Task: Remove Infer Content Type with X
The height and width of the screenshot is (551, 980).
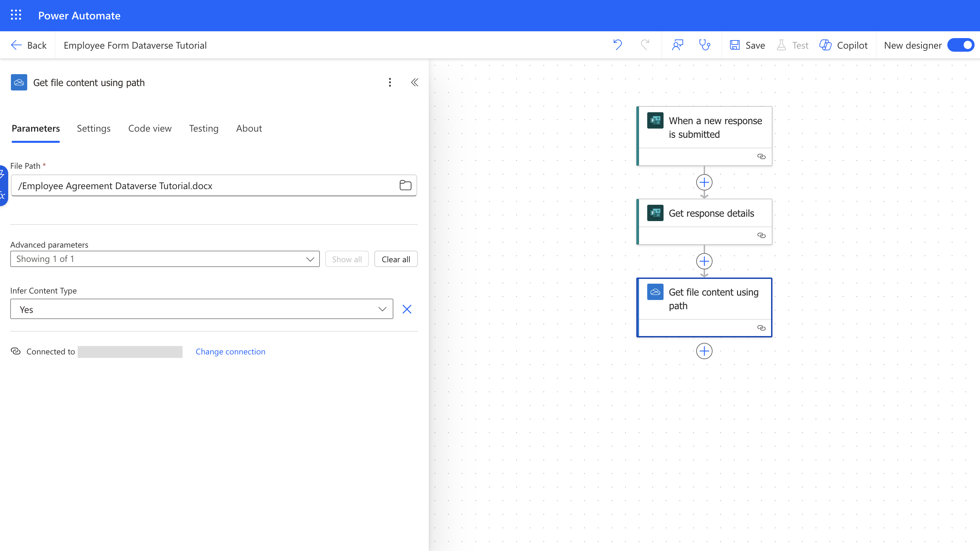Action: [407, 309]
